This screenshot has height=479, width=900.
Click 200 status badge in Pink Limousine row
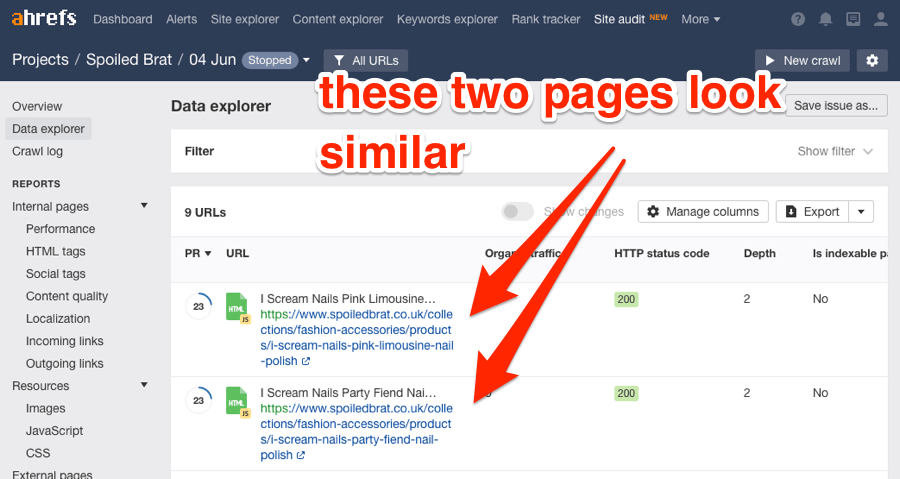[626, 299]
